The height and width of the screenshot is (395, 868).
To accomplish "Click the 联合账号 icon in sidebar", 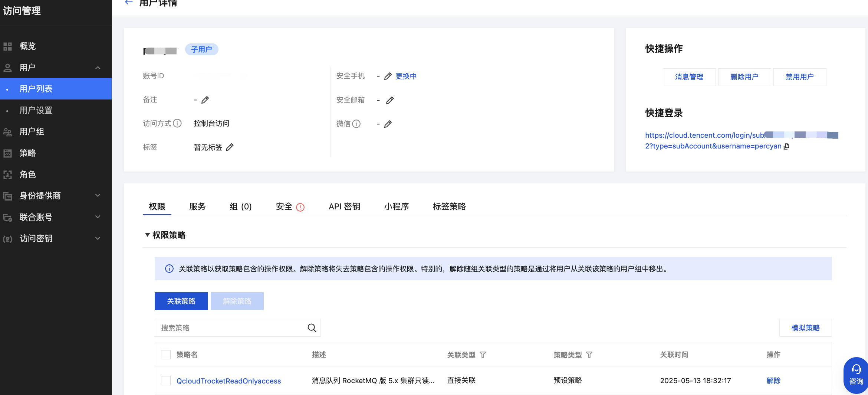I will point(8,218).
